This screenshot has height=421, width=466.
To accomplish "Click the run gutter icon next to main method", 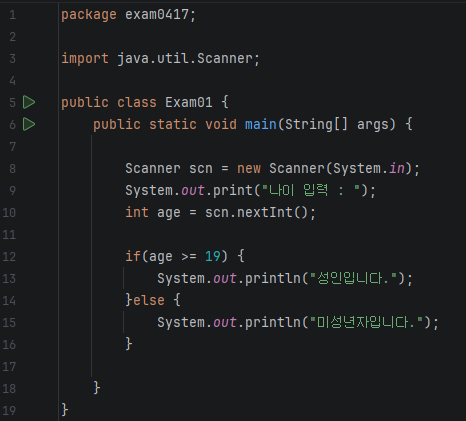I will coord(29,124).
